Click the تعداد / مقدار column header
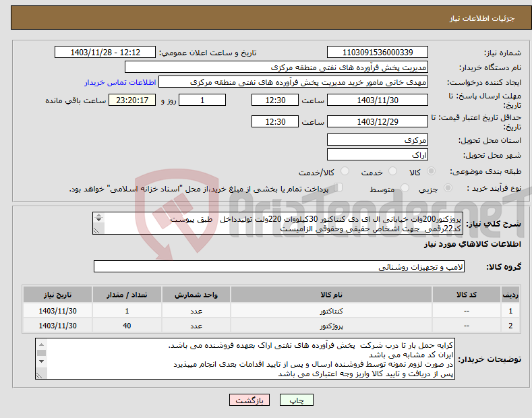Screen dimensions: 532x418 127,295
